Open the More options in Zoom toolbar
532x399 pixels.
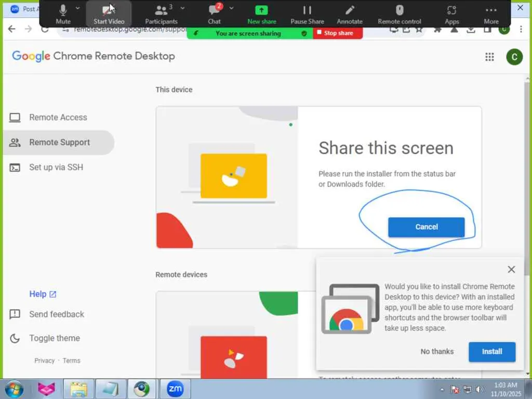(x=491, y=14)
